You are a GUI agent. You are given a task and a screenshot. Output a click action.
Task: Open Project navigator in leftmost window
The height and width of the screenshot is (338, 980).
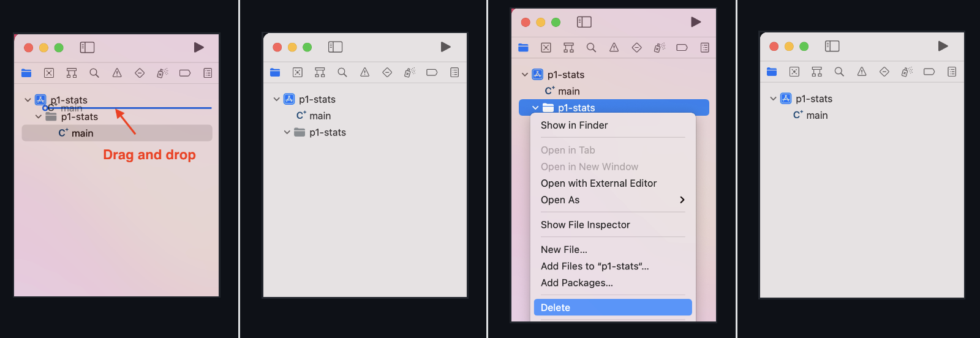point(26,73)
